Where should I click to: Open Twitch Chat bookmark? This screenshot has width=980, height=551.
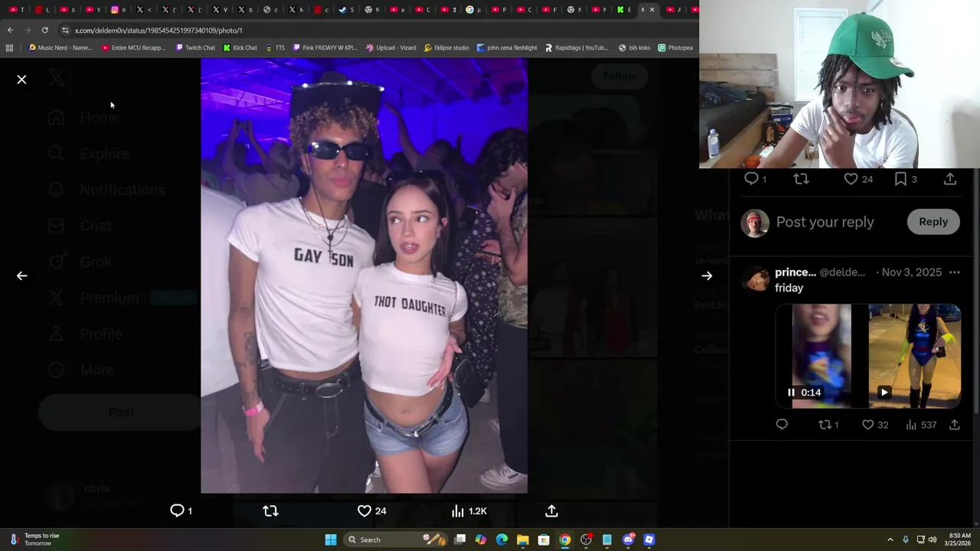pos(195,47)
